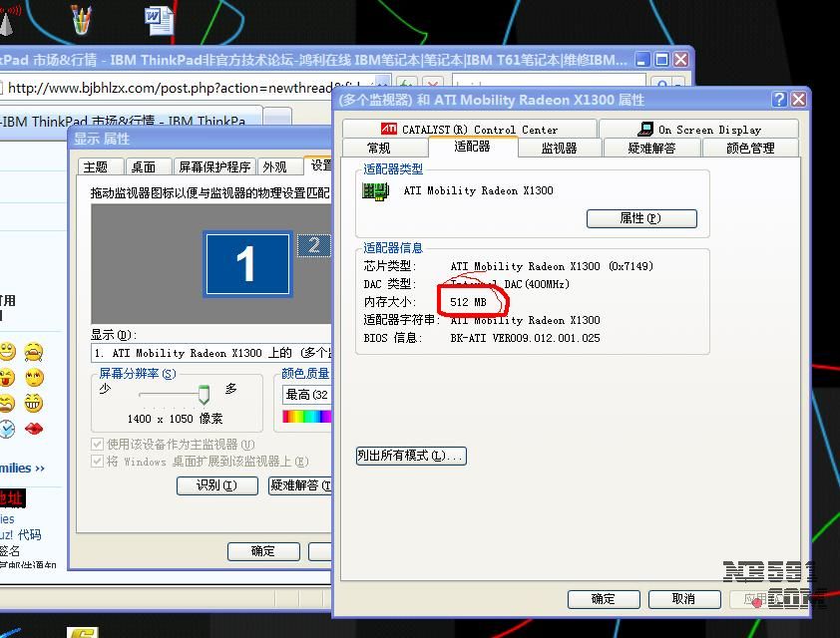Select monitor 2 in display preview
This screenshot has width=840, height=638.
pos(314,245)
